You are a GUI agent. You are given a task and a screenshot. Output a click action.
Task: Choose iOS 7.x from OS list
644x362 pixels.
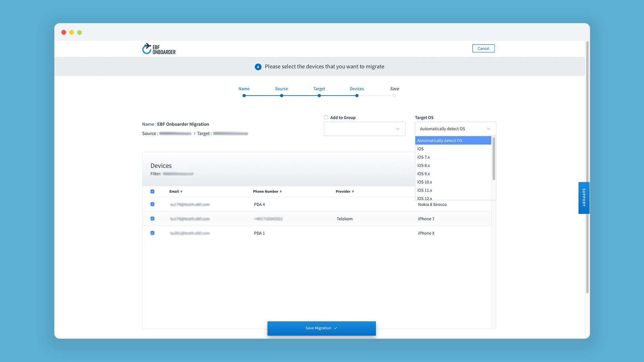[x=453, y=157]
